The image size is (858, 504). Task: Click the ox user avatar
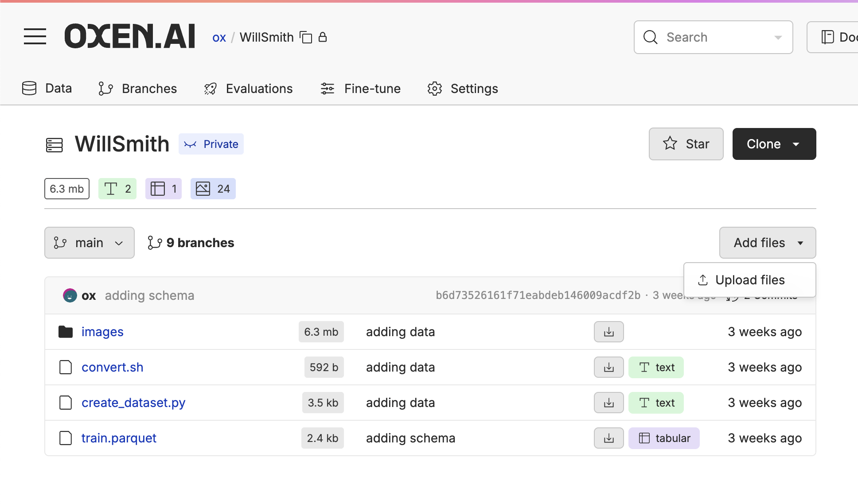click(70, 295)
